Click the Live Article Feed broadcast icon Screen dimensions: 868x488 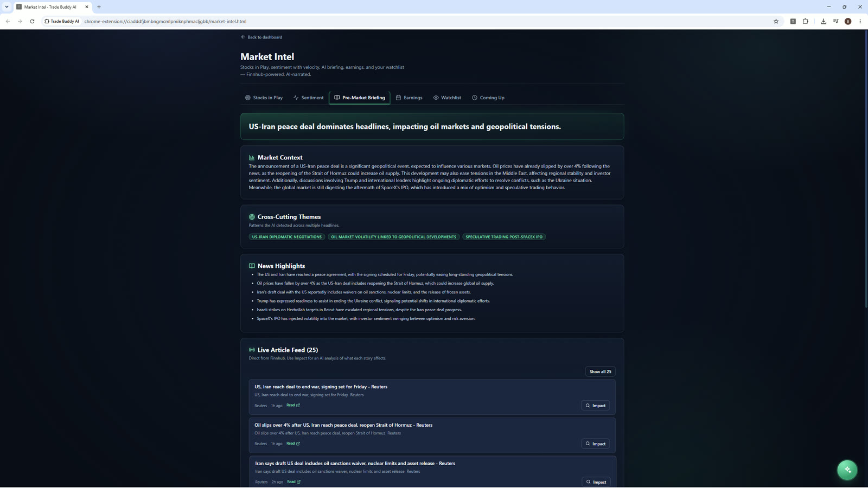[252, 350]
